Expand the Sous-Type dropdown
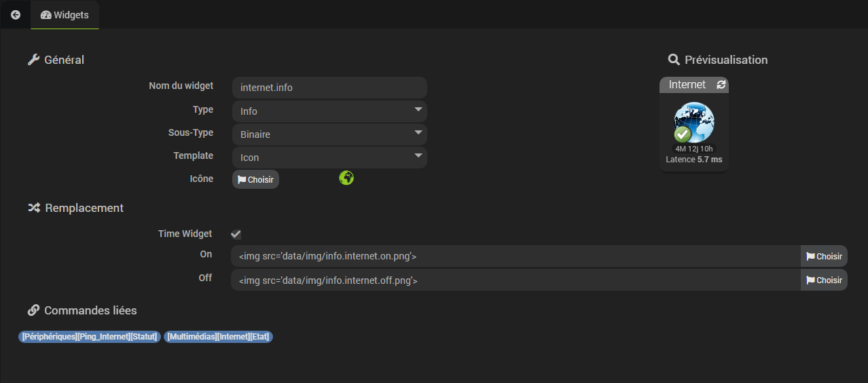Image resolution: width=868 pixels, height=383 pixels. (x=329, y=134)
